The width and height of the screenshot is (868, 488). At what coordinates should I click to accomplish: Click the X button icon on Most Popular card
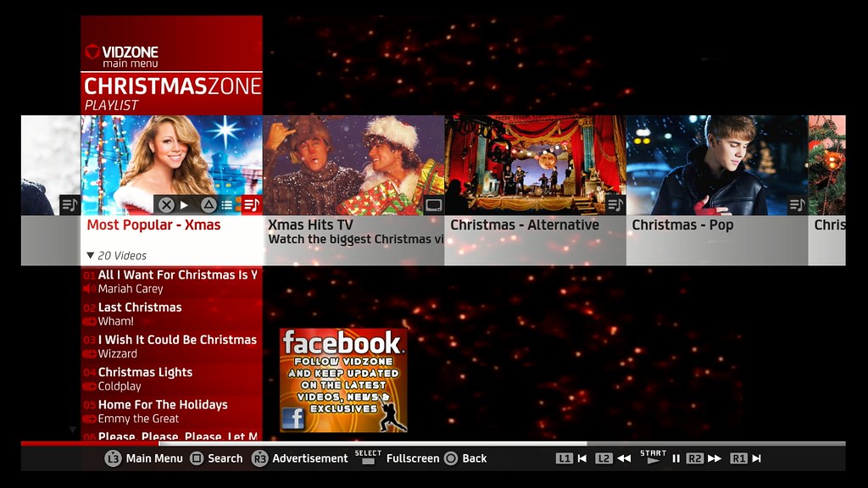coord(166,205)
